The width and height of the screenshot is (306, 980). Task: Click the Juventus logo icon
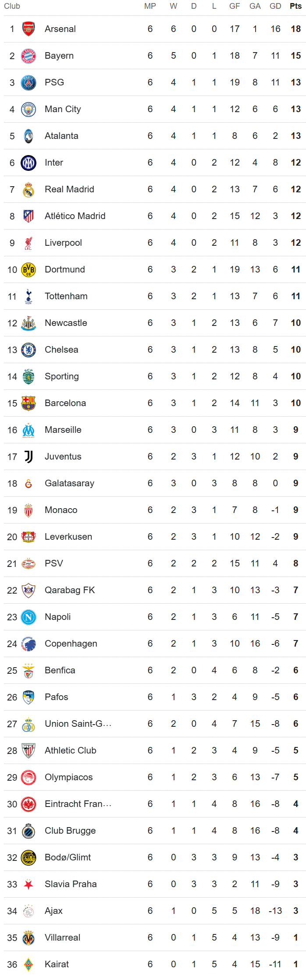point(28,456)
